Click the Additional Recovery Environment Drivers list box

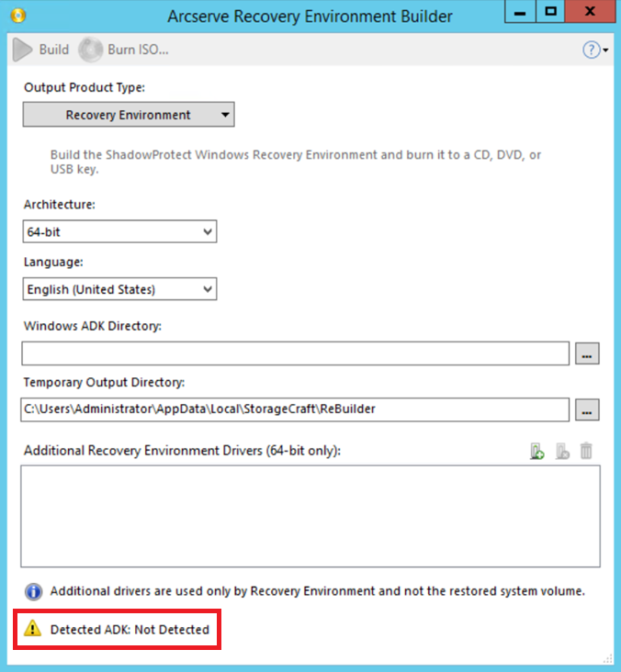point(310,517)
